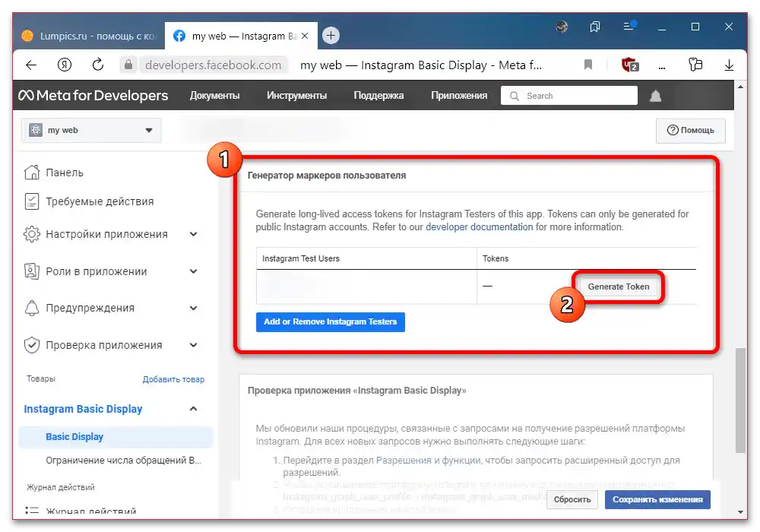The image size is (760, 532).
Task: Reload the page with the refresh icon
Action: 97,65
